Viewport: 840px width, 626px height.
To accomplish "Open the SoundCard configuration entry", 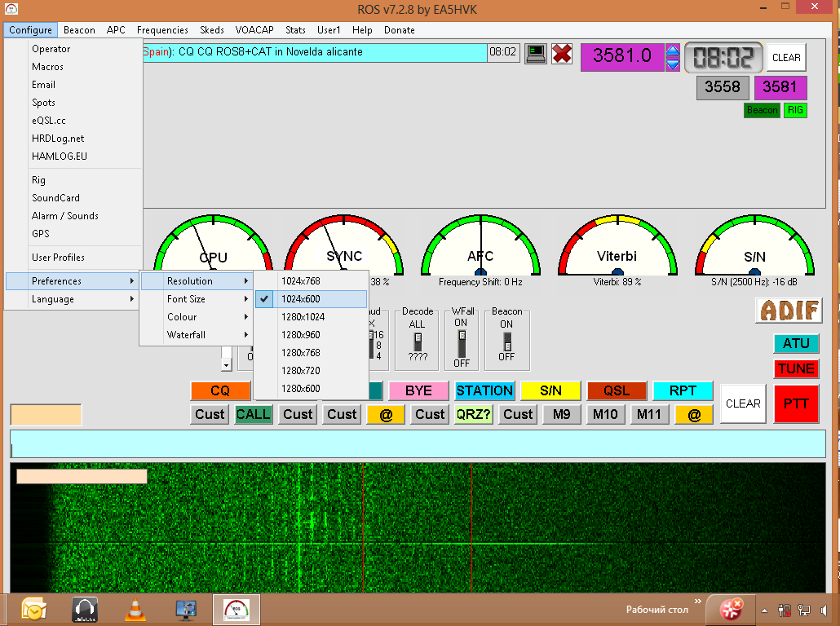I will coord(55,198).
